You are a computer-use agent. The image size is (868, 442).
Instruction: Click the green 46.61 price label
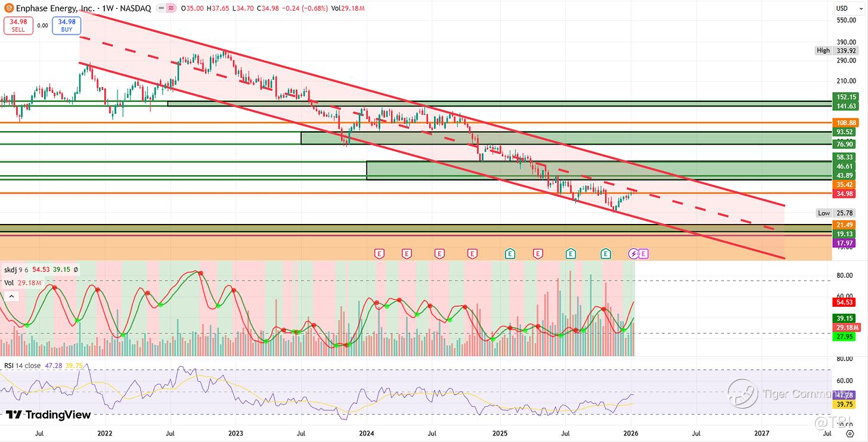844,166
